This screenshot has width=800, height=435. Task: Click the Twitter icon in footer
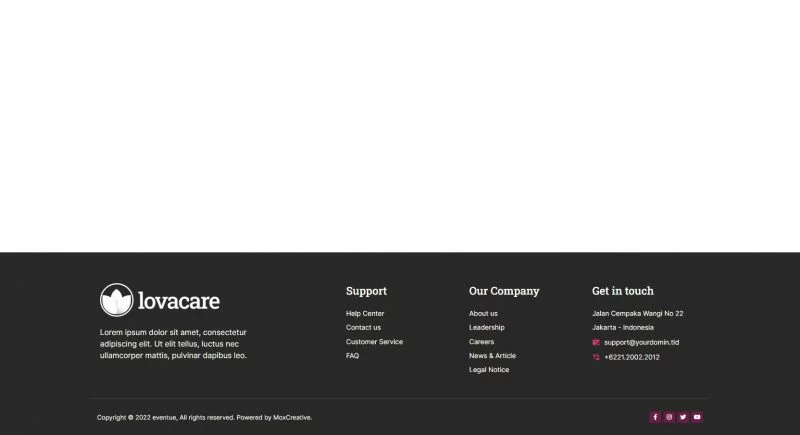coord(683,417)
